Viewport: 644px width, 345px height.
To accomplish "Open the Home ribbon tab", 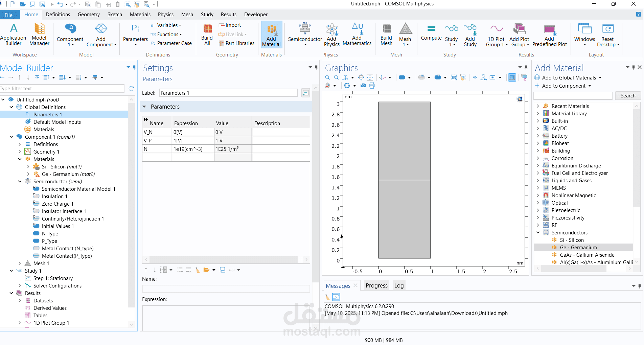I will (x=31, y=15).
